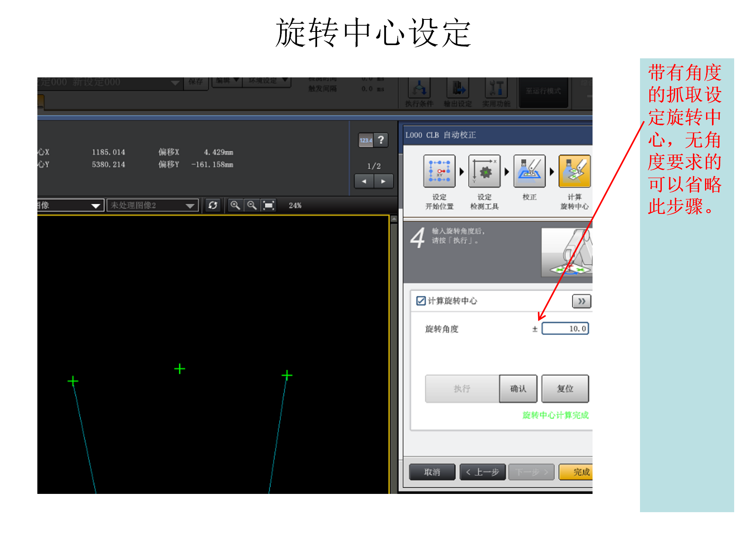Select the 设定开始位置 step icon

point(439,171)
